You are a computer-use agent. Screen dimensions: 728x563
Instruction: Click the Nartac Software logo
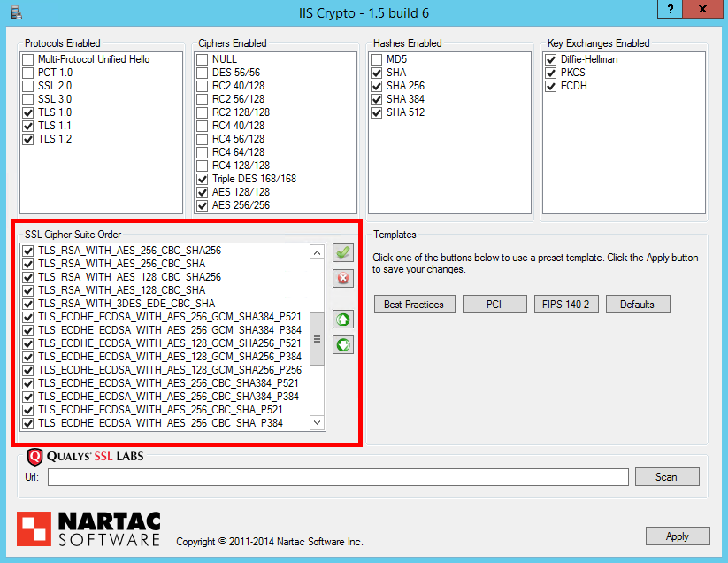[x=89, y=528]
